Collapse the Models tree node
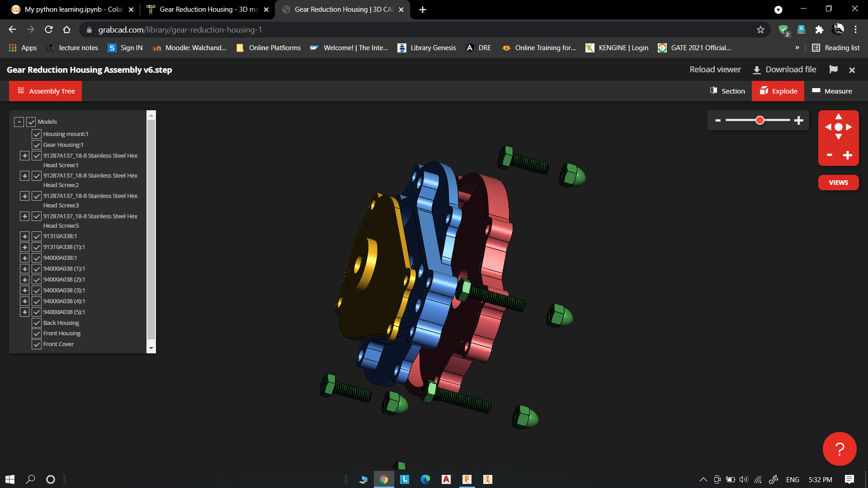Screen dimensions: 868x488 [19, 122]
